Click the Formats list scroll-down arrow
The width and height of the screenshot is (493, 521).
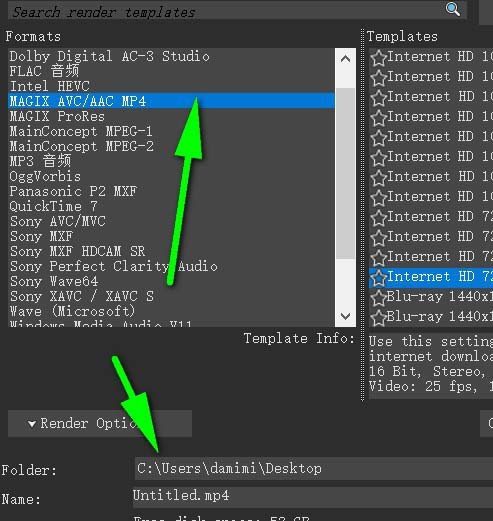tap(345, 316)
